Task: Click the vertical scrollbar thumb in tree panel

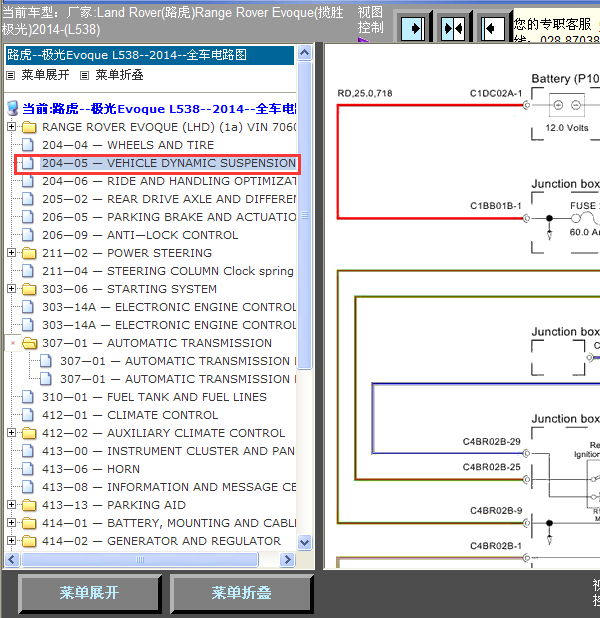Action: click(304, 215)
